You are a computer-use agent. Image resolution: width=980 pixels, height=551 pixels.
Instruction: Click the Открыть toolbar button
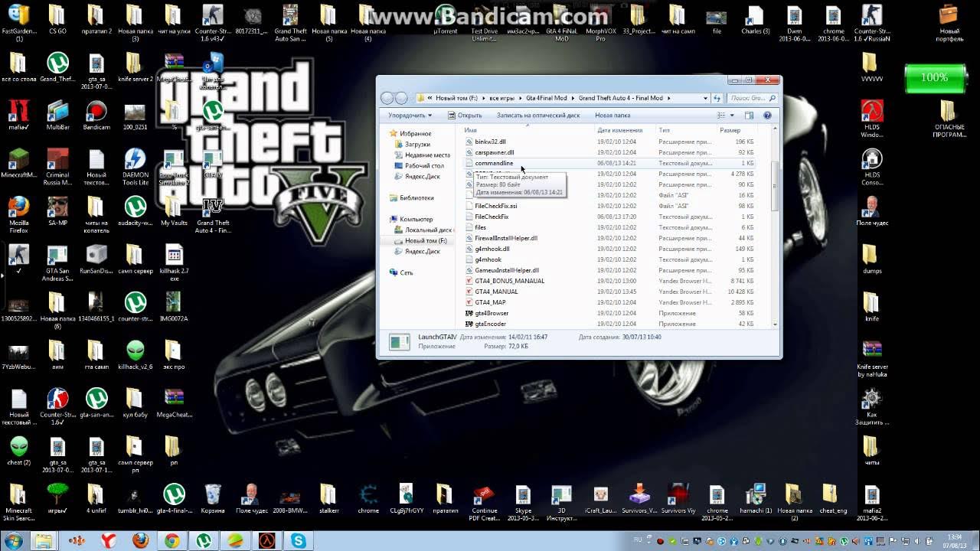click(x=465, y=116)
